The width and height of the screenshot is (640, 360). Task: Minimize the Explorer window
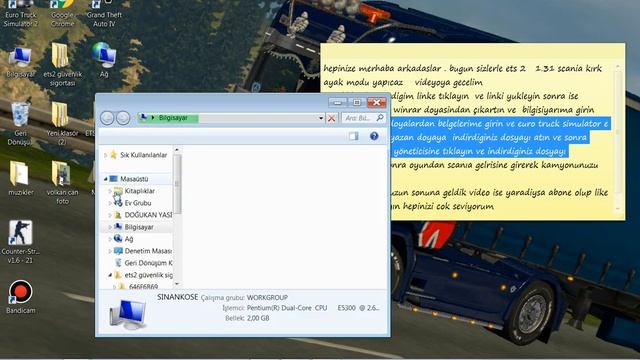pyautogui.click(x=338, y=102)
